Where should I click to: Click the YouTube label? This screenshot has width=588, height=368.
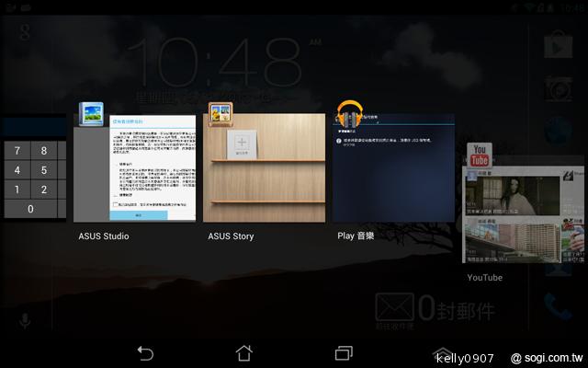point(485,278)
